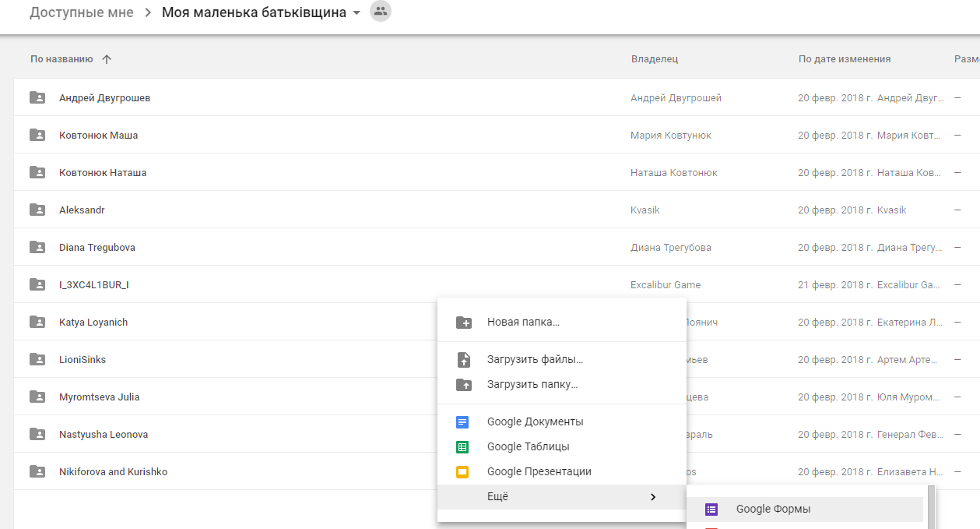Image resolution: width=980 pixels, height=529 pixels.
Task: Click the Google Docs blue icon
Action: [462, 422]
